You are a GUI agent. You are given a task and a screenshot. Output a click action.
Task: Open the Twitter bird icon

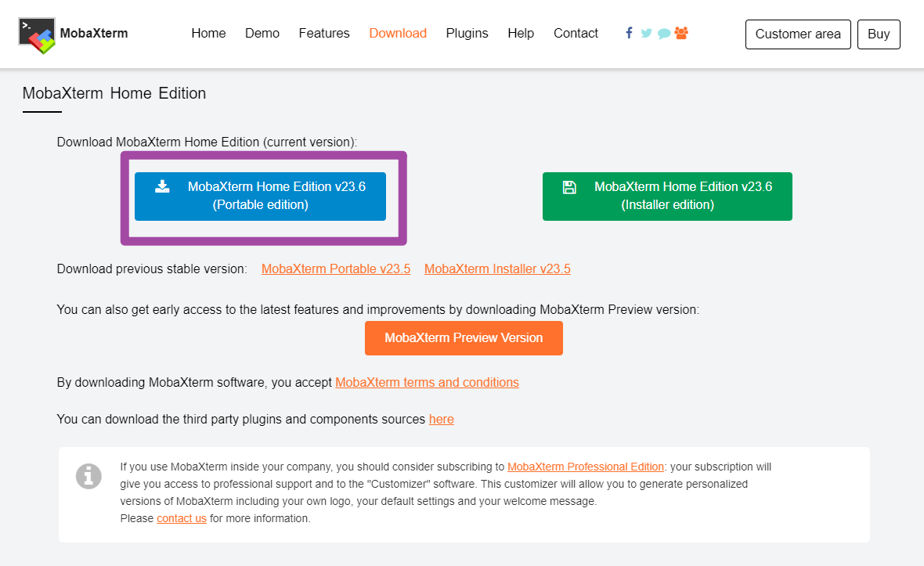coord(646,33)
